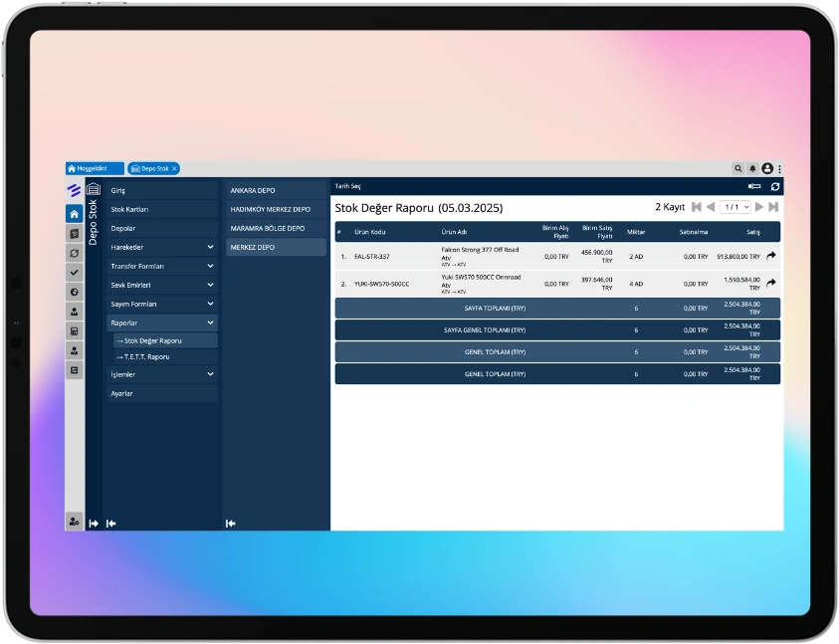Click the user settings icon at sidebar bottom
The width and height of the screenshot is (839, 644).
(74, 522)
